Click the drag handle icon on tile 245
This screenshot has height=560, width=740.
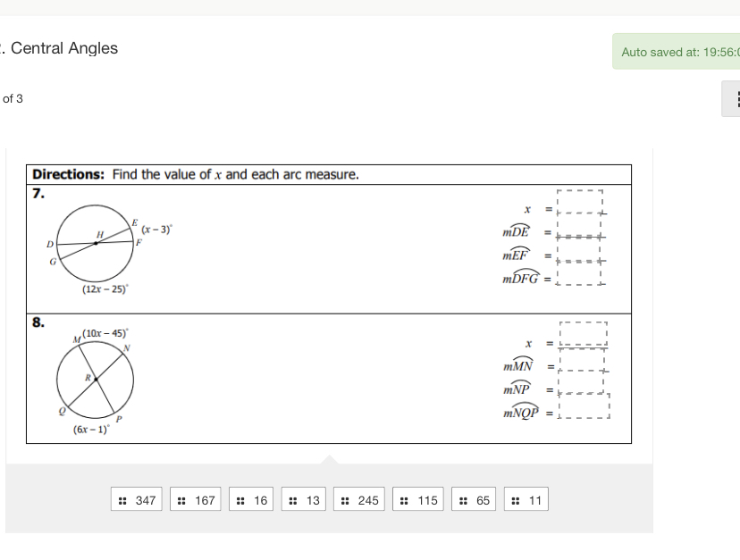(x=345, y=500)
